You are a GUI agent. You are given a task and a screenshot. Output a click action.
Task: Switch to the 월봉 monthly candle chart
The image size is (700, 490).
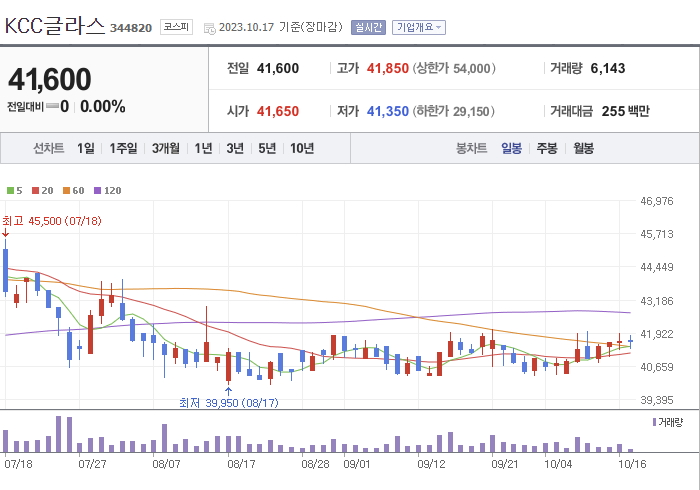click(583, 148)
